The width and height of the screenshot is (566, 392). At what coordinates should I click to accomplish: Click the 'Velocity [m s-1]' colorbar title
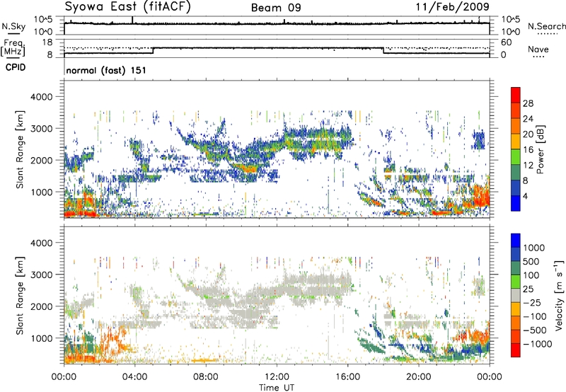[559, 295]
